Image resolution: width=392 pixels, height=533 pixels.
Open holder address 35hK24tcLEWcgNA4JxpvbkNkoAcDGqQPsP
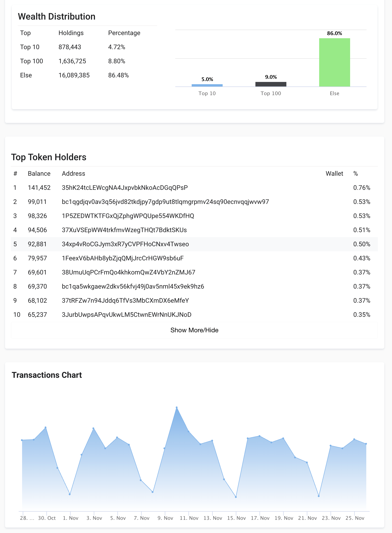click(125, 187)
